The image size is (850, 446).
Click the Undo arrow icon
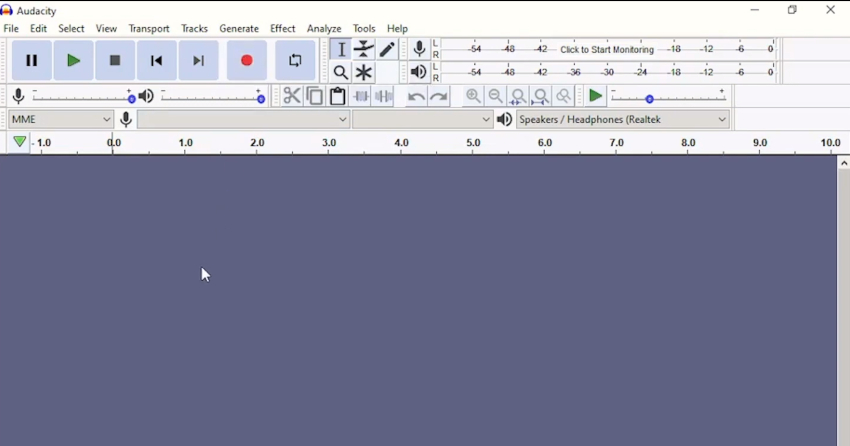(x=416, y=96)
